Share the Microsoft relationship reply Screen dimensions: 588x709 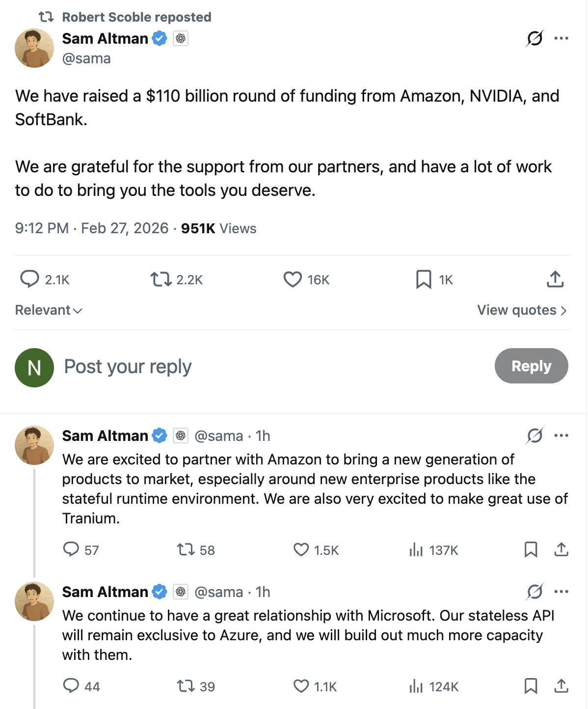pyautogui.click(x=561, y=686)
